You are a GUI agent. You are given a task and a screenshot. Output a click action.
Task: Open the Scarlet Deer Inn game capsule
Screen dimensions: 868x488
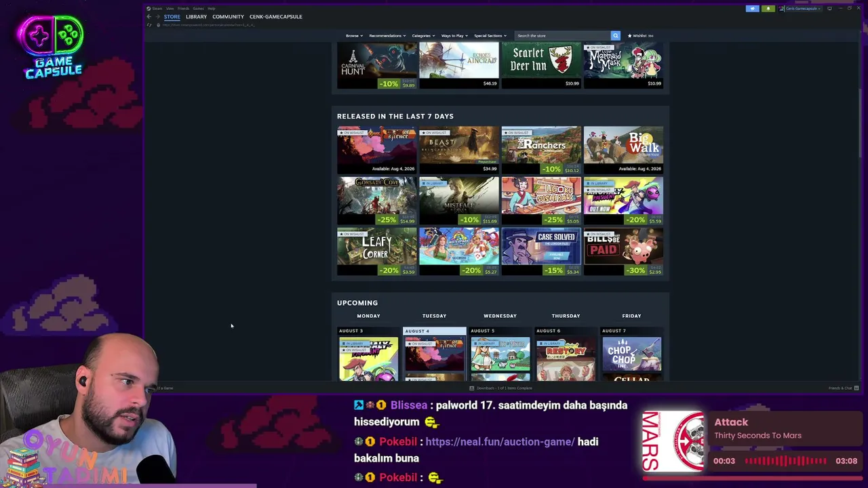coord(541,65)
